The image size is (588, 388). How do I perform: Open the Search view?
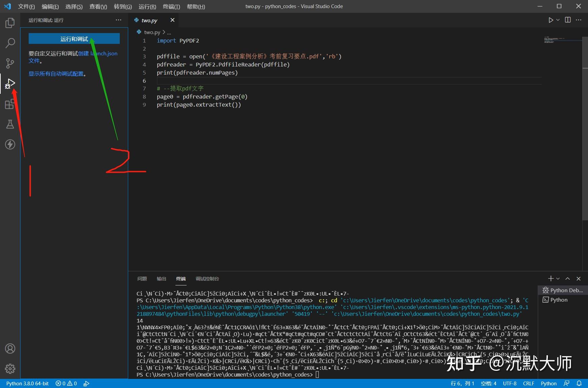pyautogui.click(x=10, y=43)
